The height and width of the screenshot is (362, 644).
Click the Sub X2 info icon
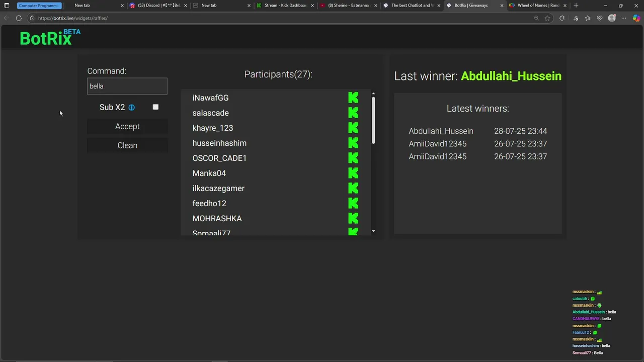(x=131, y=107)
